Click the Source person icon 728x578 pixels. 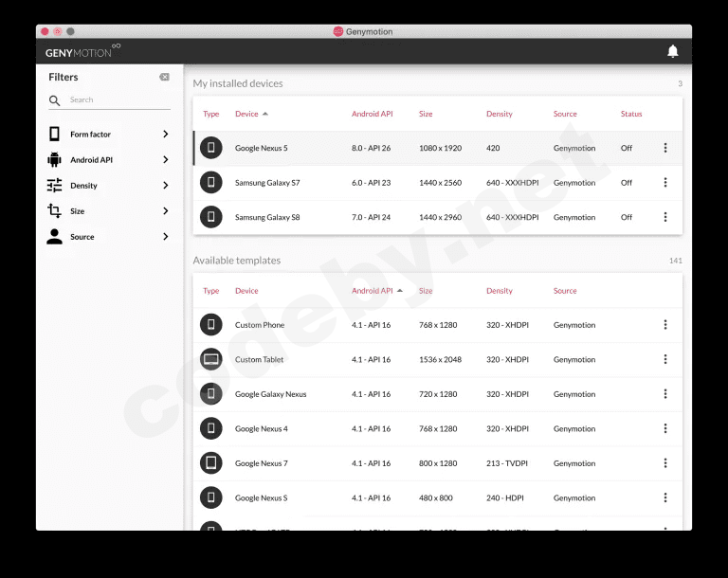click(54, 236)
